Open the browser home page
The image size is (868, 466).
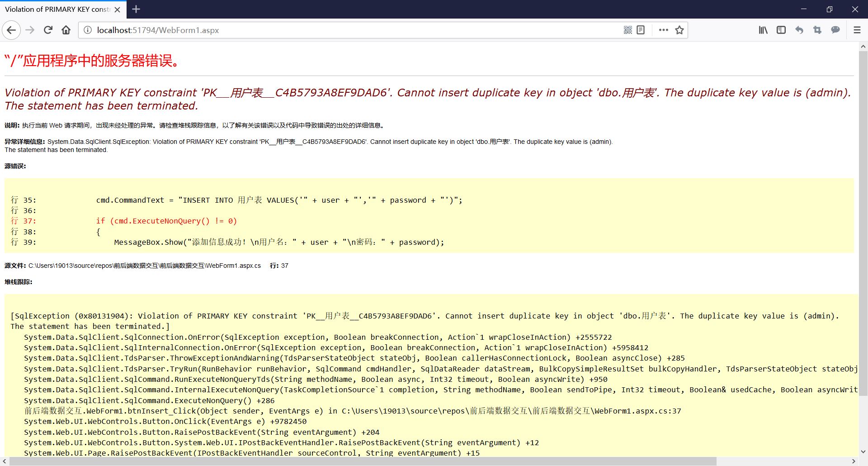point(66,30)
